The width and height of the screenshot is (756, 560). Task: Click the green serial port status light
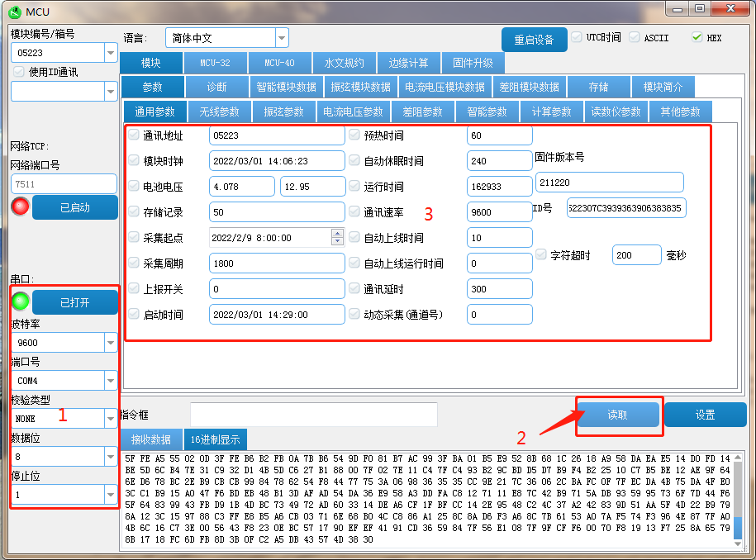(20, 302)
